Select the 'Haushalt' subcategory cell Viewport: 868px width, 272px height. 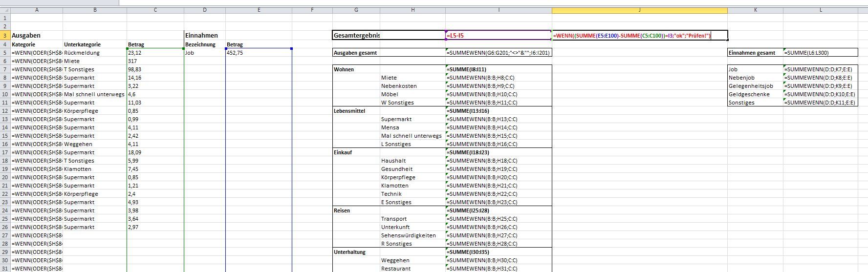point(412,161)
